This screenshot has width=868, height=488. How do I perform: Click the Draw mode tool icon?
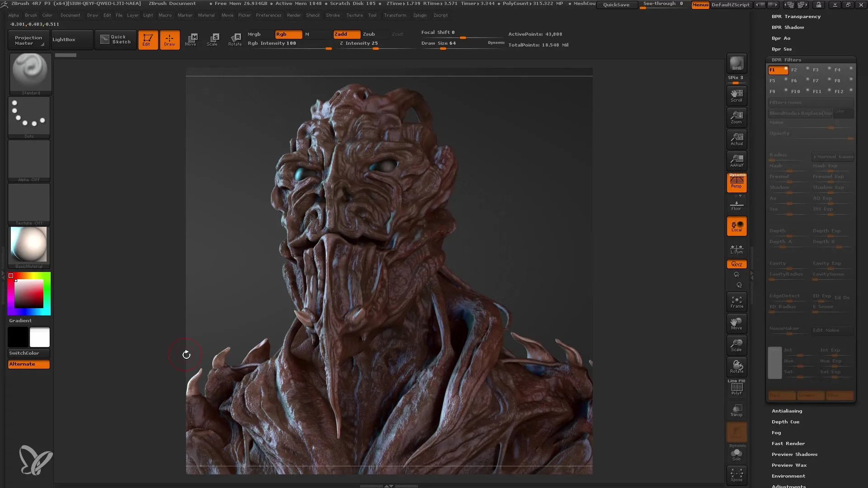tap(170, 39)
